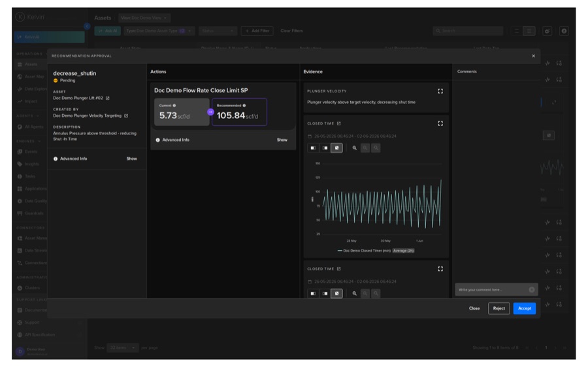Expand the first Closed Time chart fullscreen
This screenshot has height=367, width=588.
[x=440, y=123]
